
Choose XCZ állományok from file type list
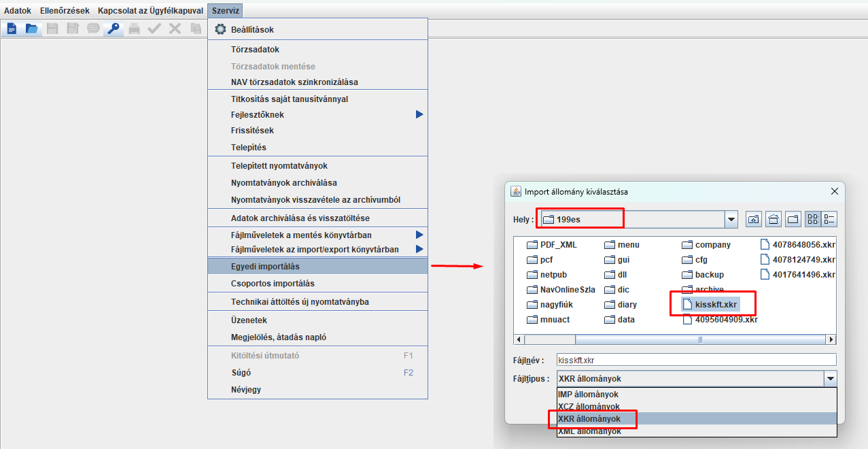697,406
